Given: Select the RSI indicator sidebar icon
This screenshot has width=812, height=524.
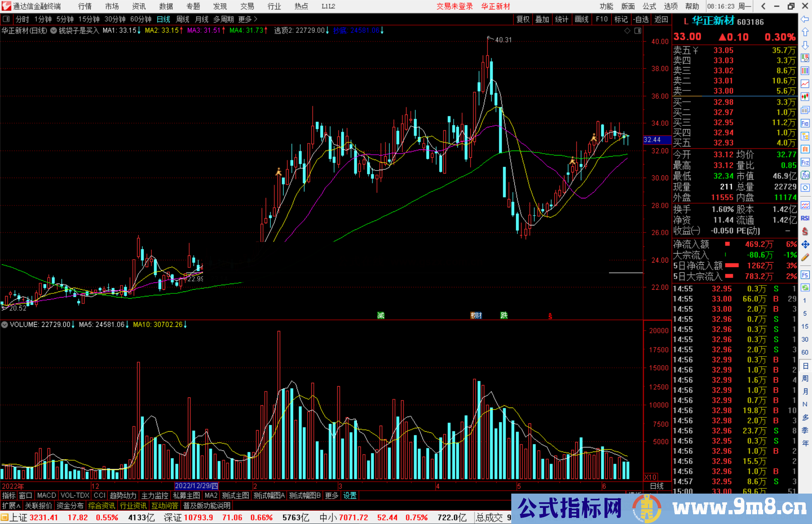Looking at the screenshot, I should [x=805, y=218].
